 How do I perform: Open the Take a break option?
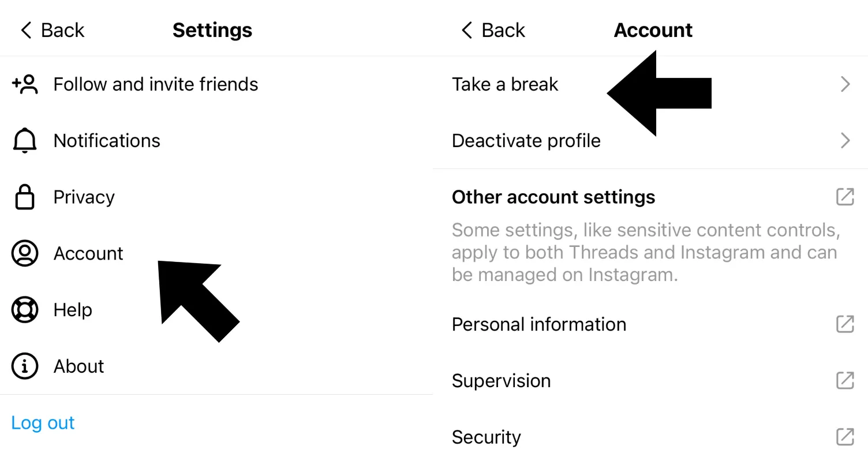point(505,84)
